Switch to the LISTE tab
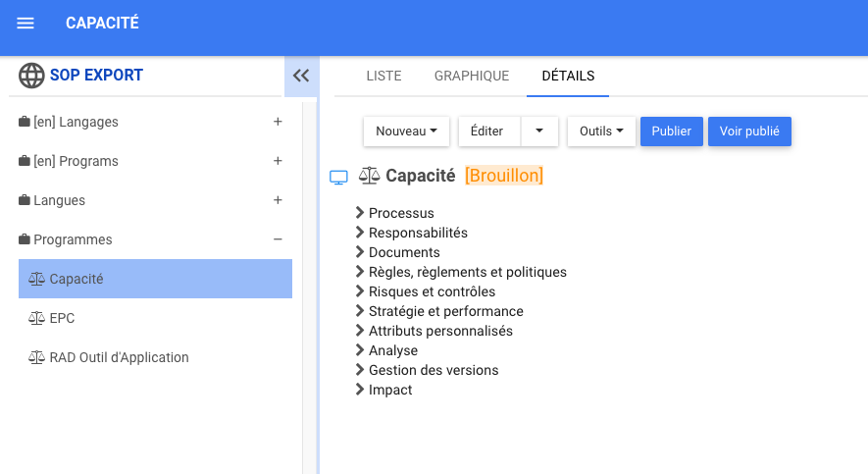The width and height of the screenshot is (868, 474). [383, 76]
